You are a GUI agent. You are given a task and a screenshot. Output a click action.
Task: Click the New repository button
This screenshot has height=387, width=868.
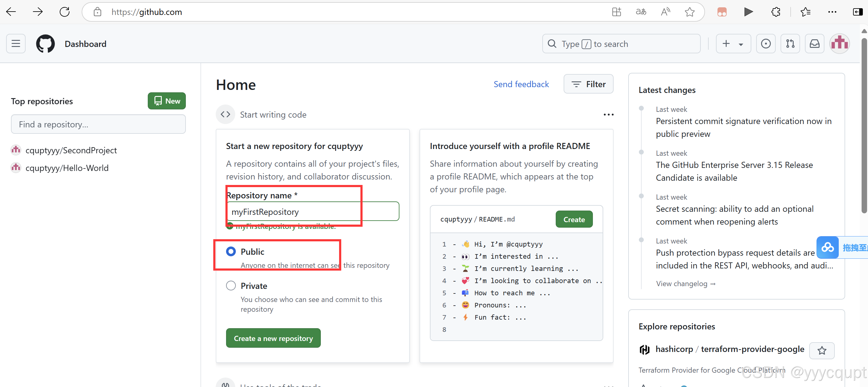click(166, 101)
